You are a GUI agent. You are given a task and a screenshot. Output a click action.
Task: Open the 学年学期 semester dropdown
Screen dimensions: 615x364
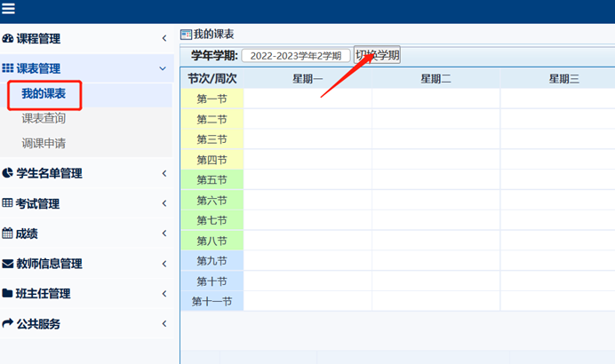point(296,56)
